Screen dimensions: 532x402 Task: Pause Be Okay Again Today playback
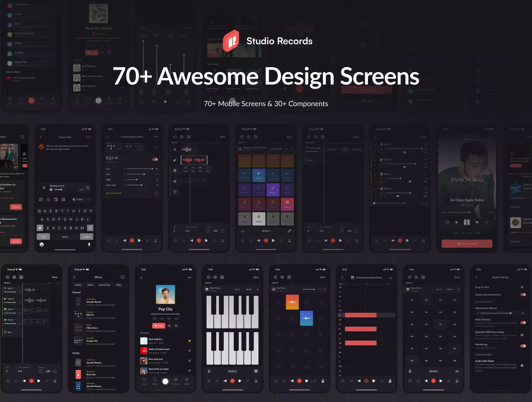467,222
